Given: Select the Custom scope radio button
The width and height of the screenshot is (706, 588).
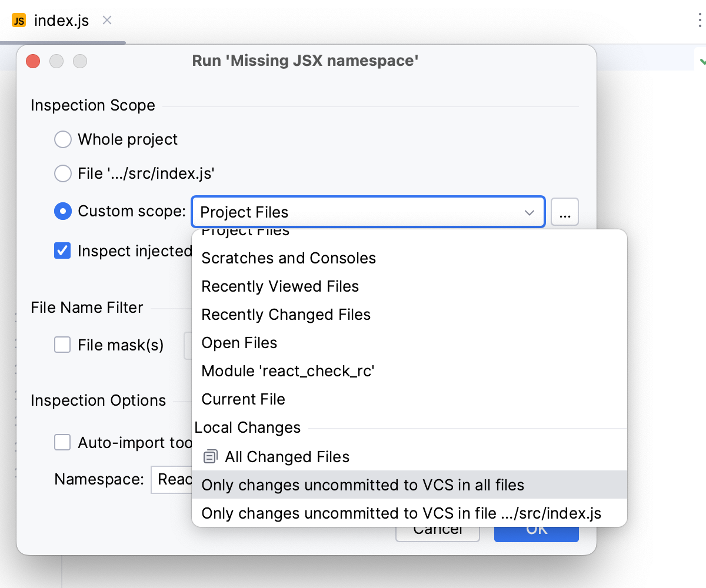Looking at the screenshot, I should tap(63, 212).
